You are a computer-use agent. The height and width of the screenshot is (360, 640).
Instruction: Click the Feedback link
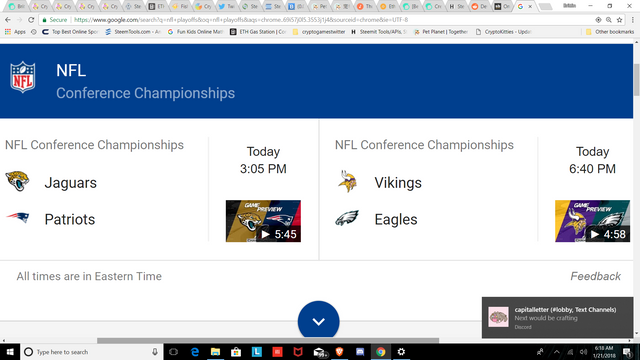coord(596,276)
